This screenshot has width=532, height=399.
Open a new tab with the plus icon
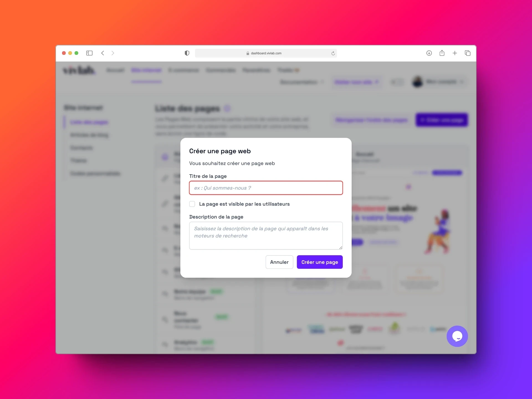pos(455,53)
